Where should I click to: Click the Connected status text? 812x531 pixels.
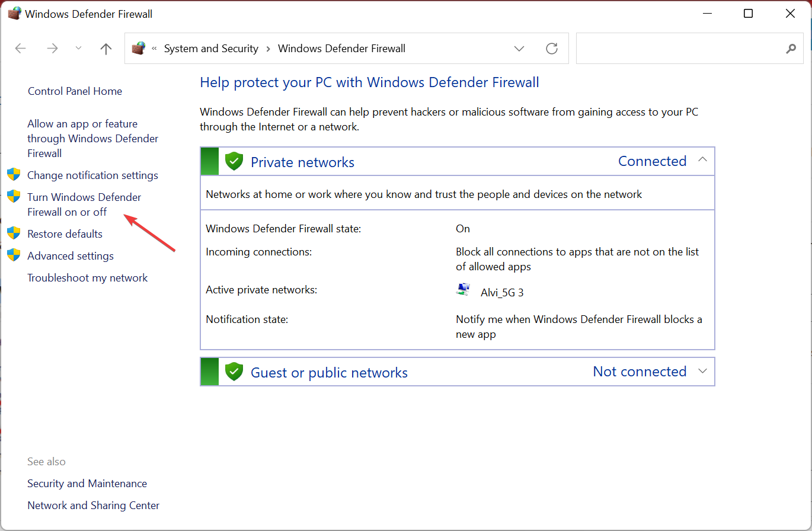[652, 161]
